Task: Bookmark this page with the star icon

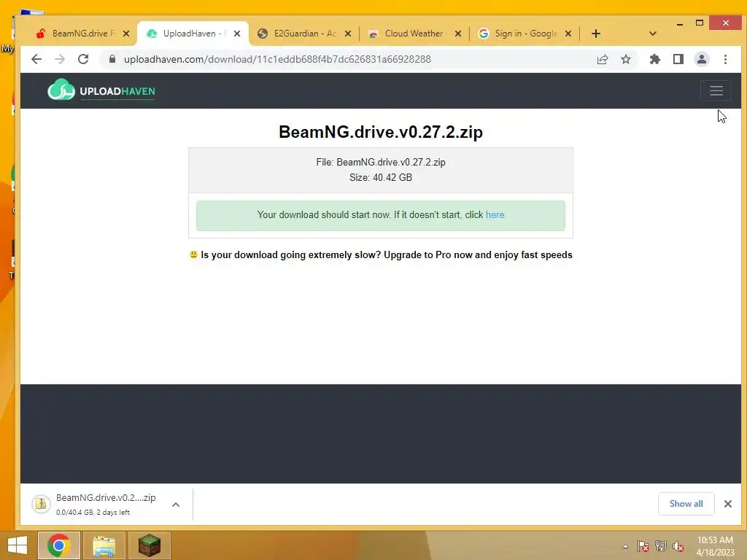Action: pos(625,59)
